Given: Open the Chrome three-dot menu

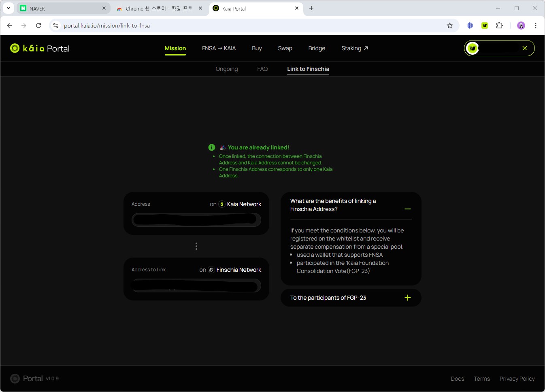Looking at the screenshot, I should tap(536, 26).
